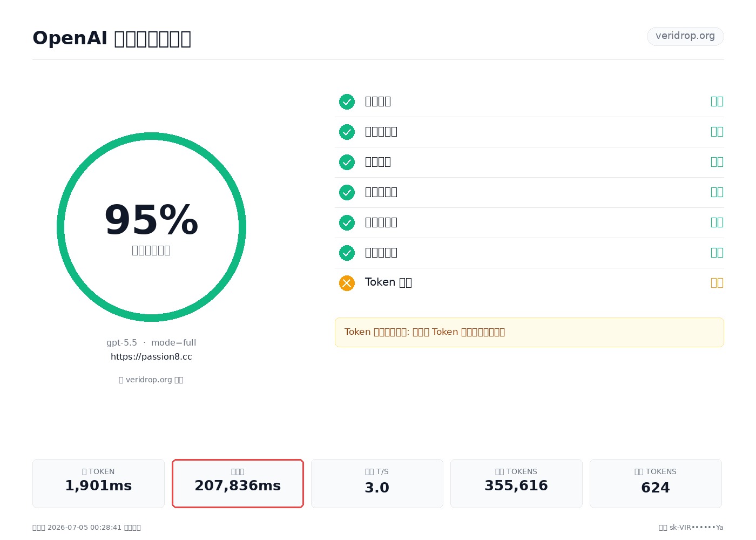Select the 1,901ms TOKEN stat card
The height and width of the screenshot is (540, 756).
click(98, 483)
